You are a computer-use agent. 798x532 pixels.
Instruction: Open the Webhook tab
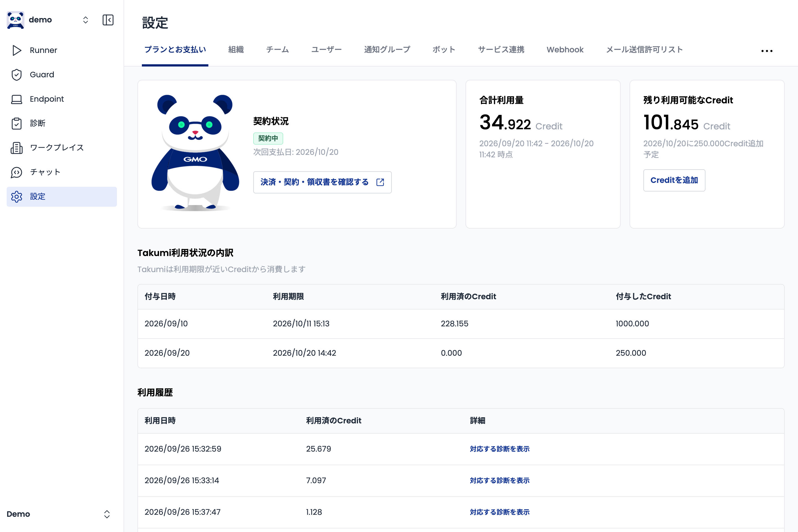pos(565,50)
